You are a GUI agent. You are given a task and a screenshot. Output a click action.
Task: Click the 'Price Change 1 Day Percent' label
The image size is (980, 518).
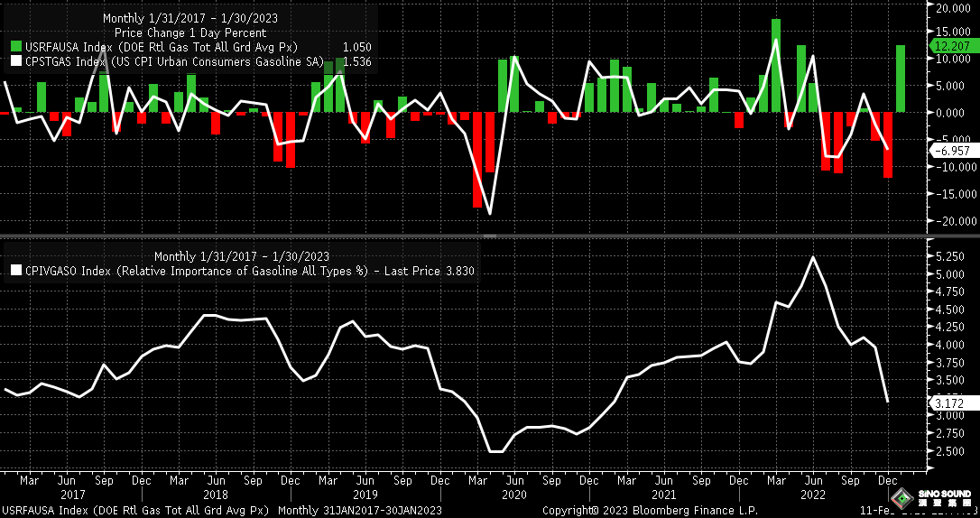(190, 32)
